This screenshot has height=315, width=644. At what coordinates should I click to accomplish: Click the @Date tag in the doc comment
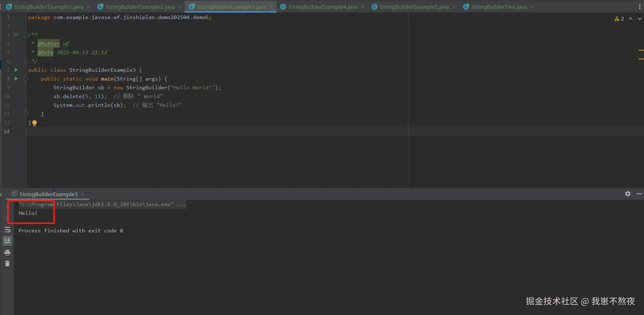click(45, 52)
